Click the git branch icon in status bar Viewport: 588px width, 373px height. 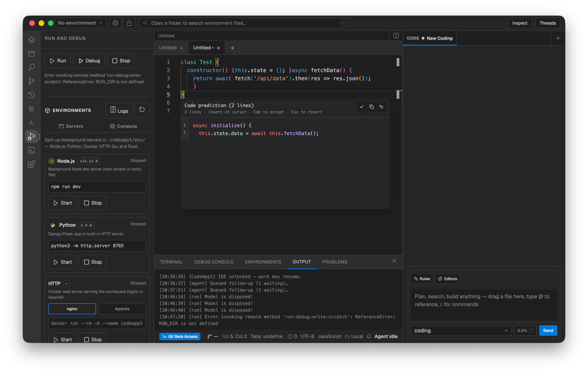pyautogui.click(x=209, y=336)
